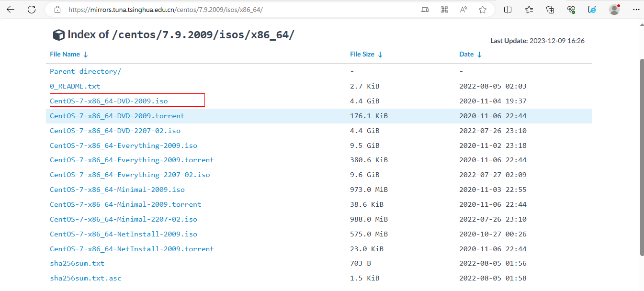Select the 1.5 KiB size cell

[365, 278]
